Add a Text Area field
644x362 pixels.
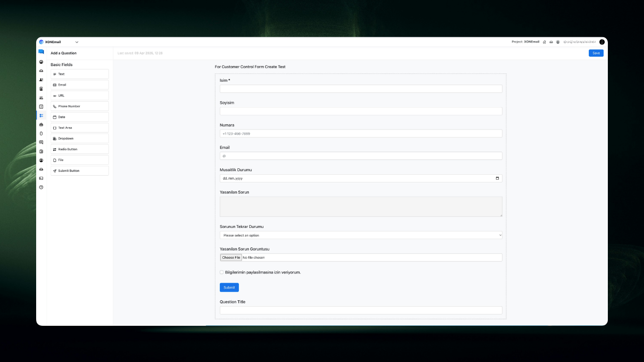click(80, 128)
